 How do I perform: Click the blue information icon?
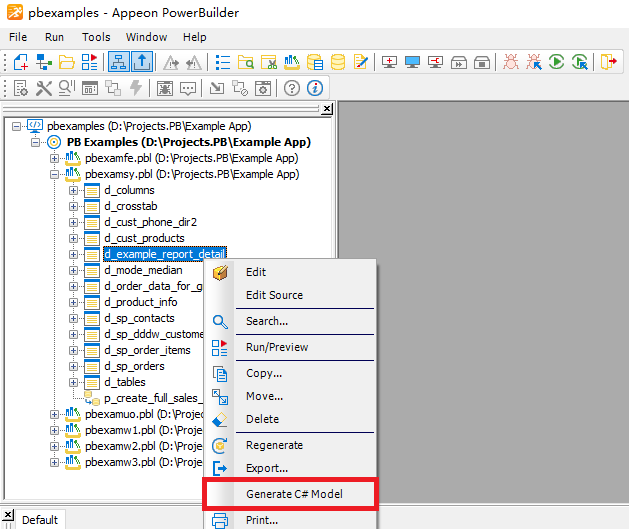tap(315, 88)
